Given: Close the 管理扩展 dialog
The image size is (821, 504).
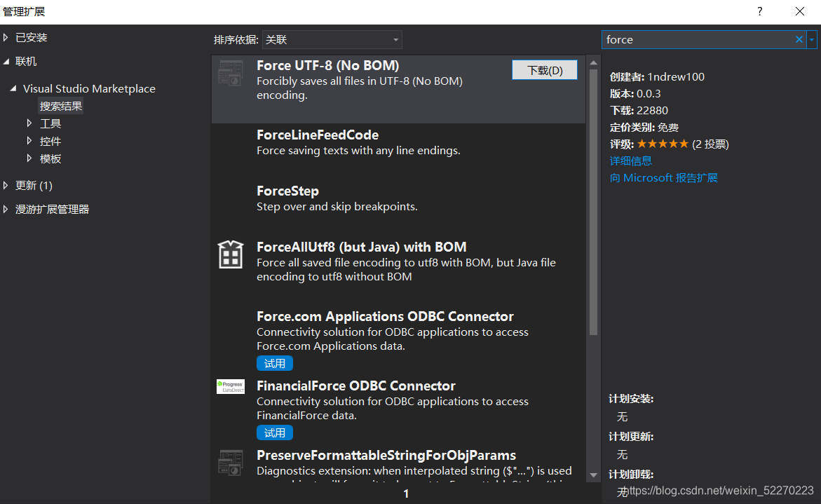Looking at the screenshot, I should 799,11.
